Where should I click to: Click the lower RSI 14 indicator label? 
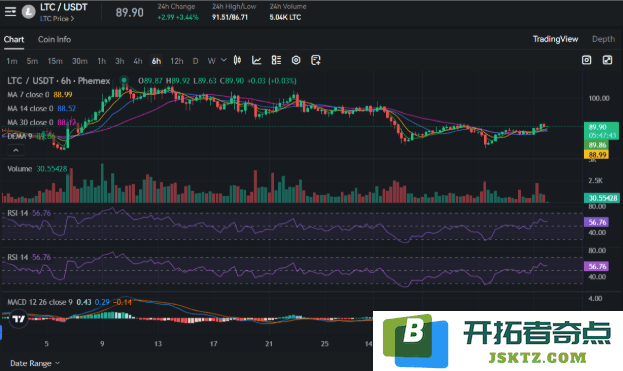coord(17,257)
